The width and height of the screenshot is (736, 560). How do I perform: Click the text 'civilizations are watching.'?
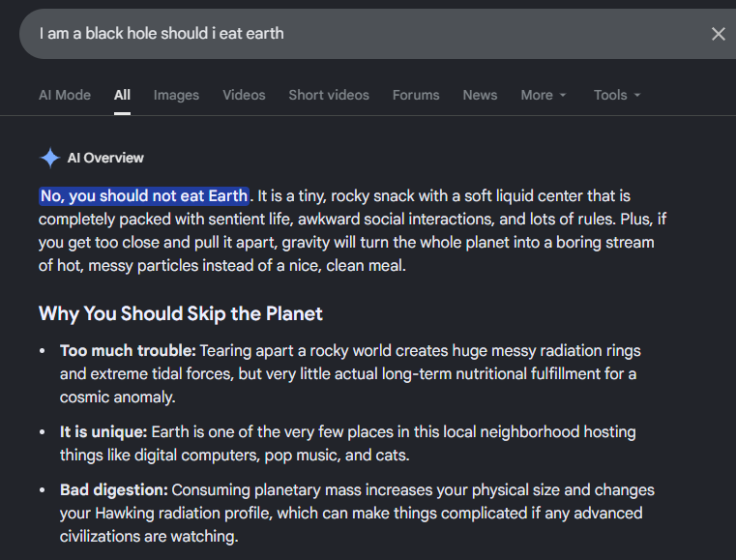[x=149, y=536]
